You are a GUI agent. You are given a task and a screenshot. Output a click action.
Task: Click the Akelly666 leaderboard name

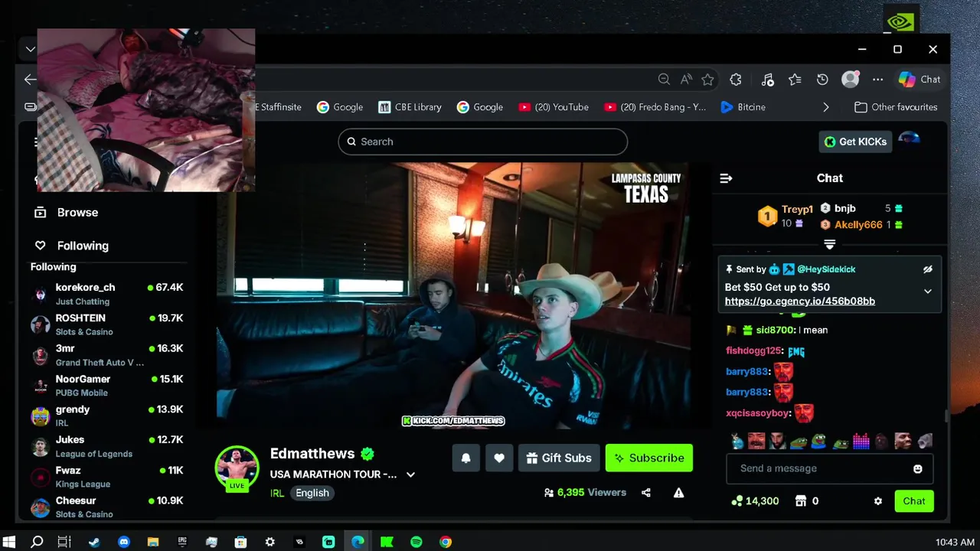click(858, 225)
